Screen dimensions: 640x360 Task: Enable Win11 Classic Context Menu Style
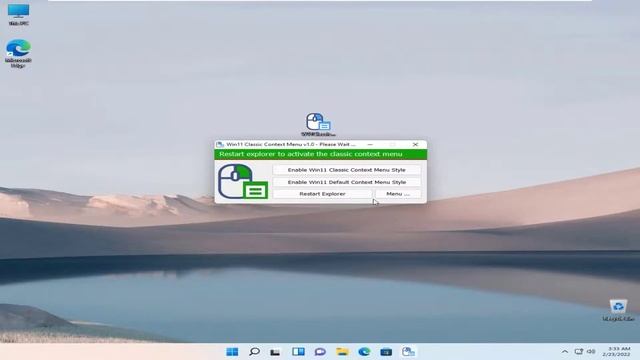(347, 170)
